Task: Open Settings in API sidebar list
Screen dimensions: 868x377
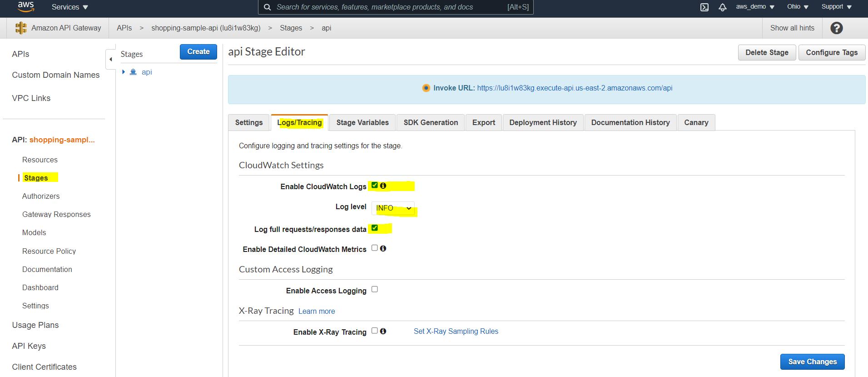Action: [x=35, y=306]
